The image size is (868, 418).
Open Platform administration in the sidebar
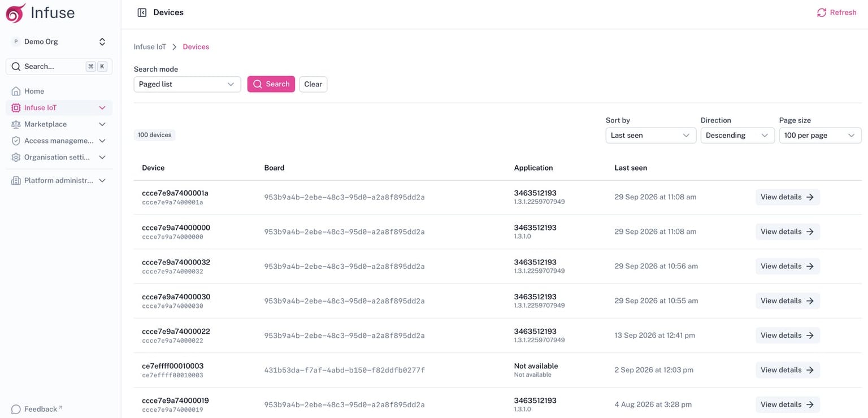(59, 181)
